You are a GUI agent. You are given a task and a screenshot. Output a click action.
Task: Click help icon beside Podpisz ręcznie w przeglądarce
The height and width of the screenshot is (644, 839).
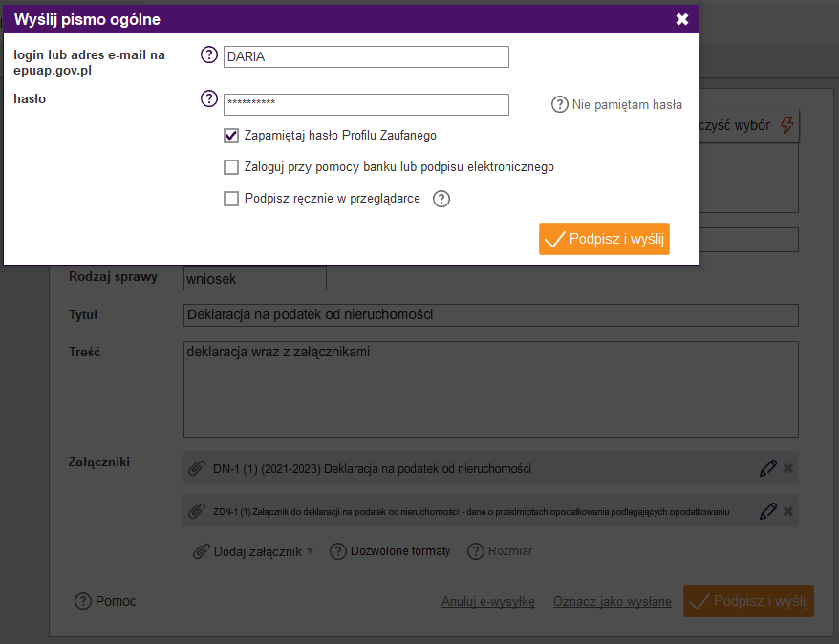click(x=441, y=199)
